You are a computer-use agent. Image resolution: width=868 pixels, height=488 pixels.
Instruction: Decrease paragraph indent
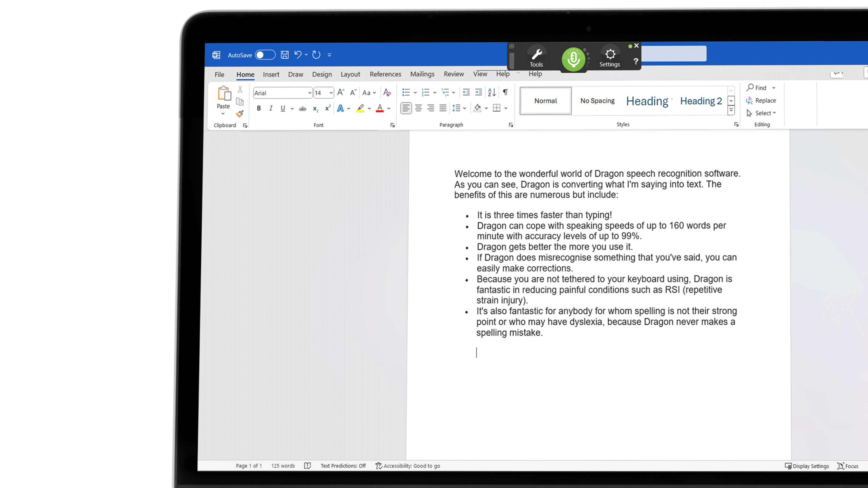pyautogui.click(x=466, y=92)
